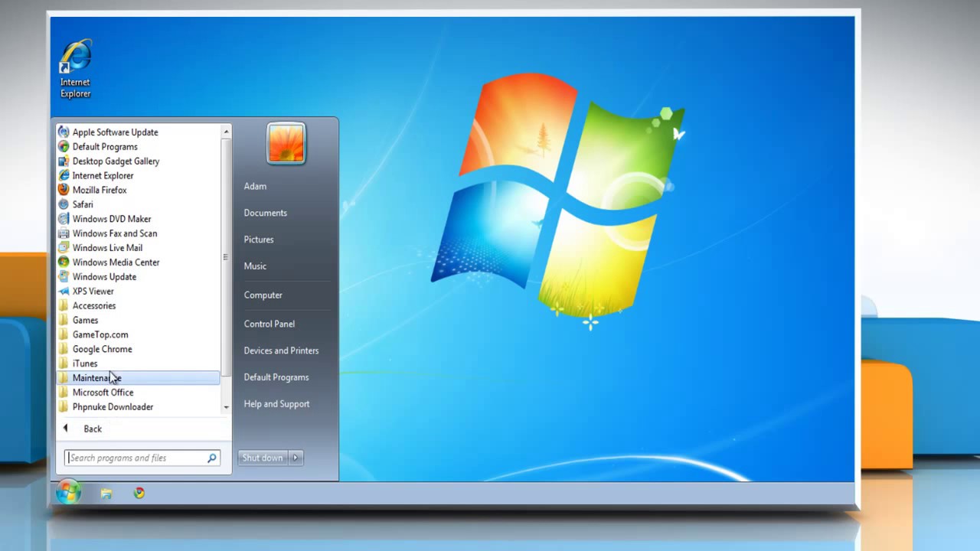Select the Mozilla Firefox label
Screen dimensions: 980x551
(100, 191)
